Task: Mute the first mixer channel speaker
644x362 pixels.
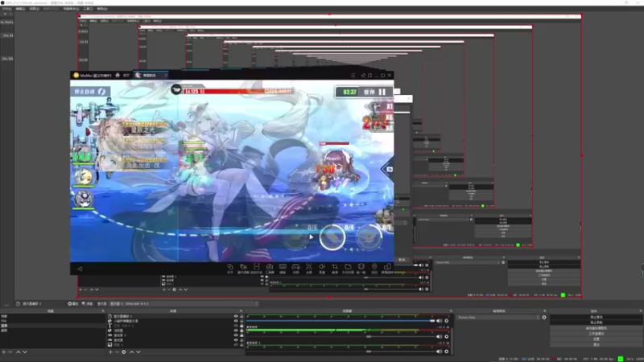Action: click(439, 321)
